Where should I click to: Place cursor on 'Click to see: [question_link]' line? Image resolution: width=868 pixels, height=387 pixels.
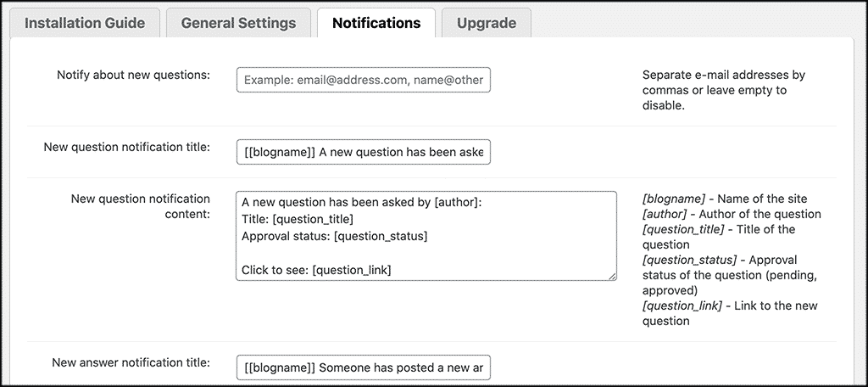pyautogui.click(x=316, y=270)
